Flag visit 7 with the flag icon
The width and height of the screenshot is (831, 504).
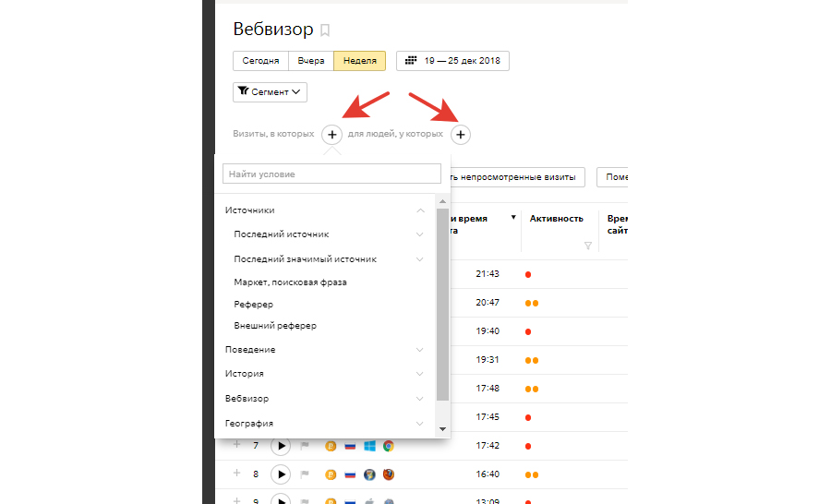304,447
